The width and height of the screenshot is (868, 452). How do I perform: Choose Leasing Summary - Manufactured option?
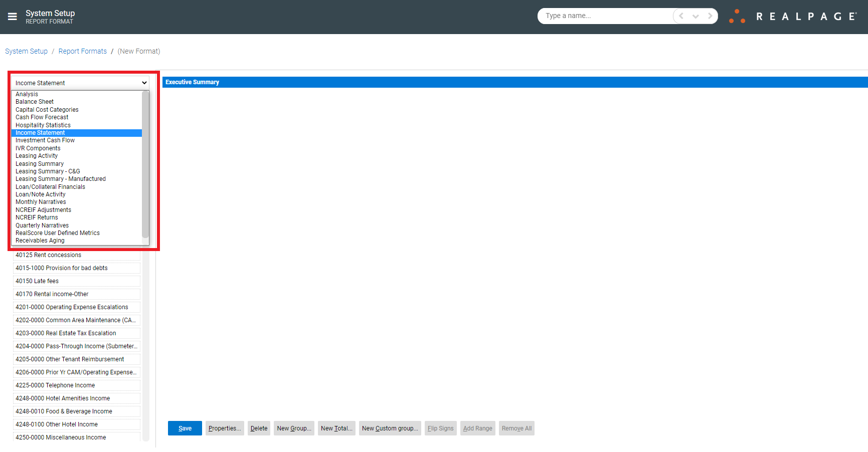(x=77, y=179)
